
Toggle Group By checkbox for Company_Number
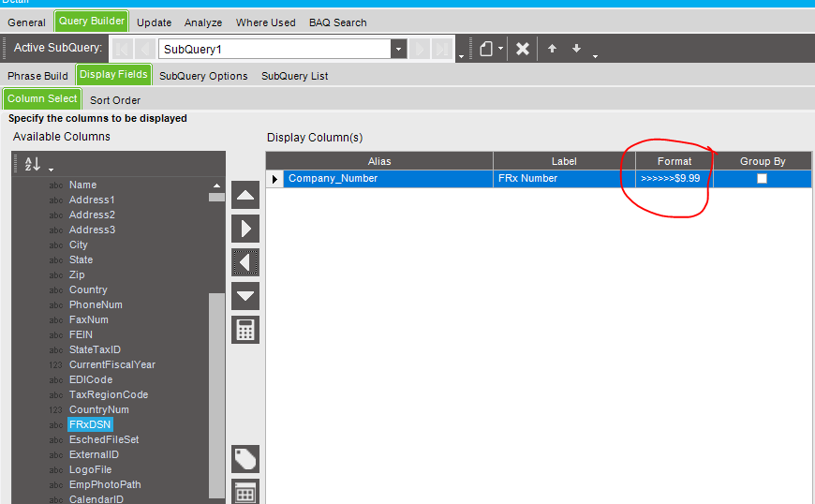(x=762, y=179)
